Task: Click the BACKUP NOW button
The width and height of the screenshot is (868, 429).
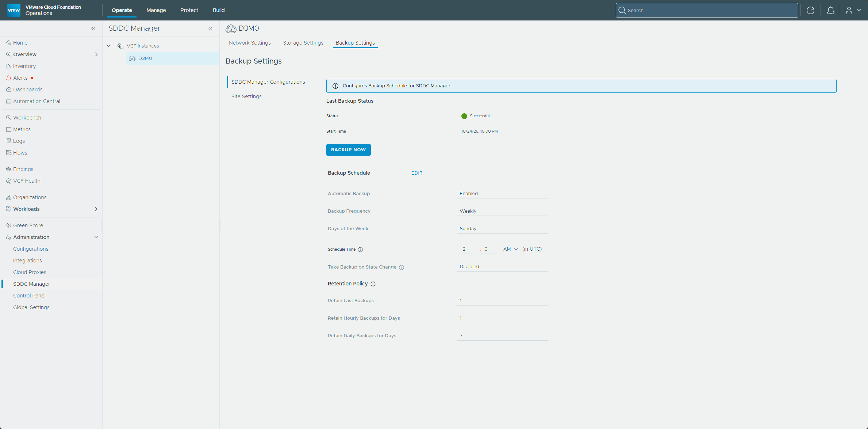Action: tap(348, 150)
